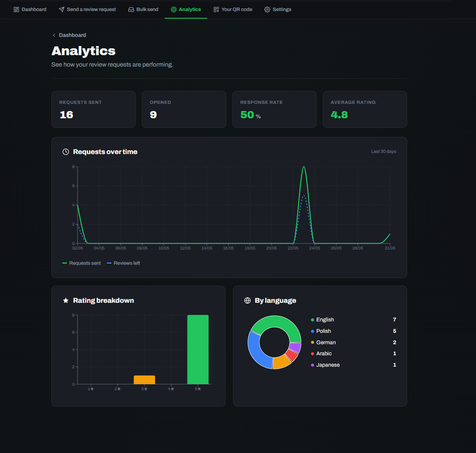
Task: Click the "22/05" x-axis date label
Action: pyautogui.click(x=293, y=248)
